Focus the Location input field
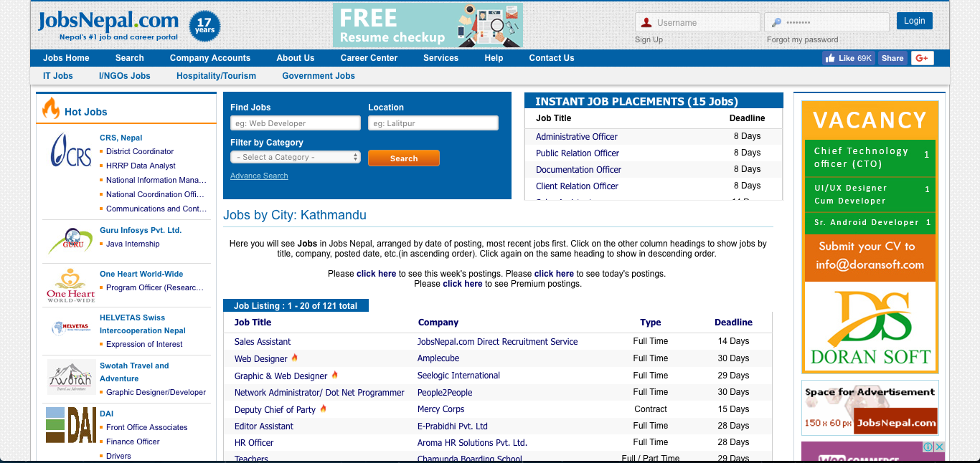Image resolution: width=980 pixels, height=463 pixels. click(433, 123)
